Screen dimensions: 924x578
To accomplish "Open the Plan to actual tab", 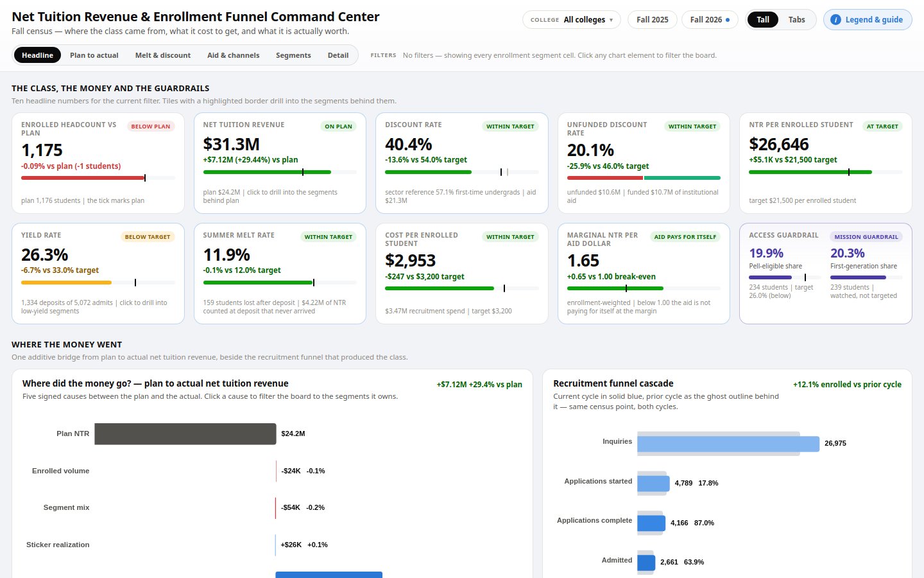I will 94,55.
